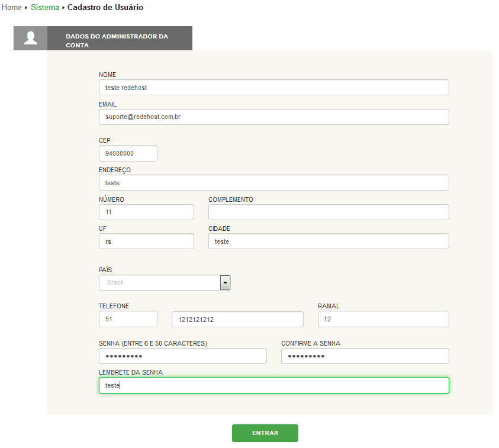Viewport: 499px width, 448px height.
Task: Click the CEP input field
Action: coord(128,153)
